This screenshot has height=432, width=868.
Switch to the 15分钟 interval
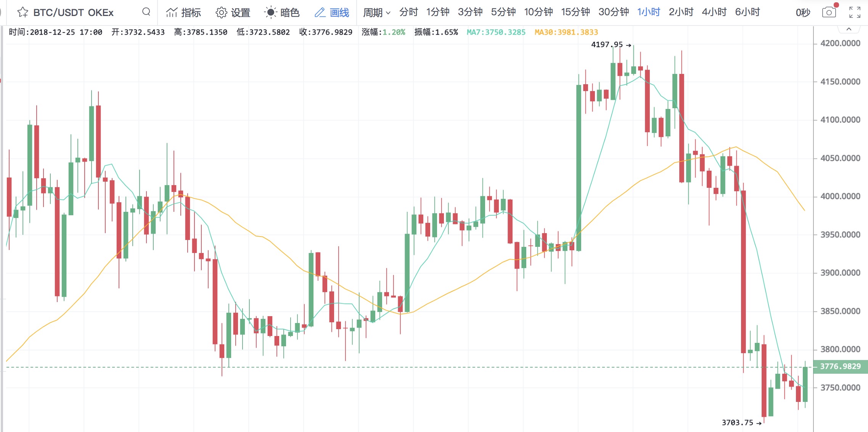575,13
